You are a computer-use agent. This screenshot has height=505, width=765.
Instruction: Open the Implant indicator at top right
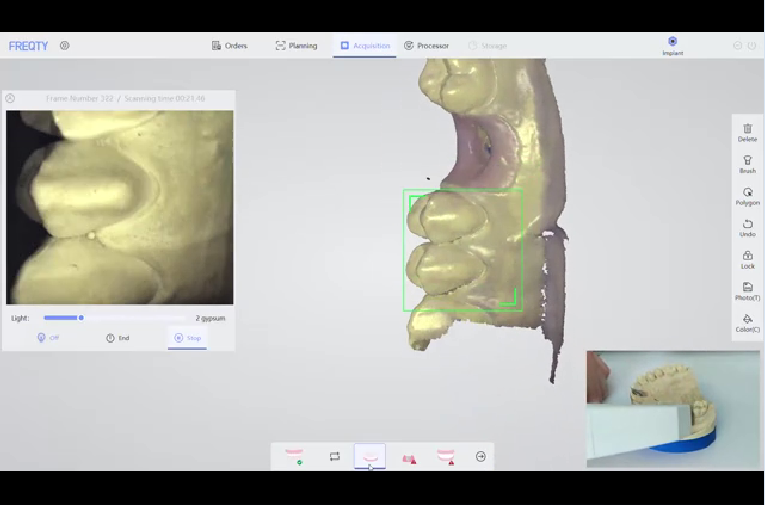672,45
